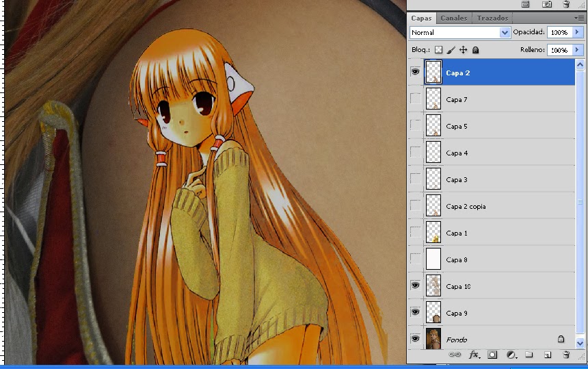
Task: Show the Capa 8 layer
Action: tap(415, 259)
